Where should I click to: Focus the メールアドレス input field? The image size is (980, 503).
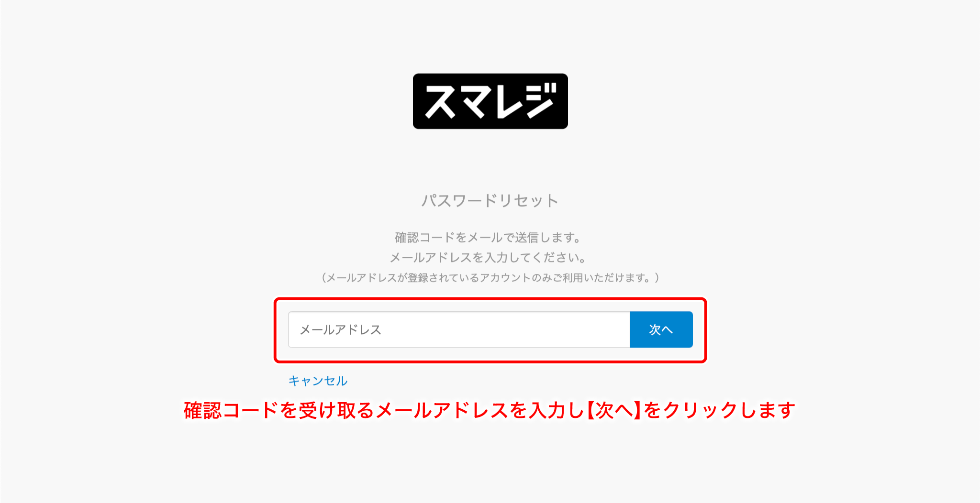pos(459,329)
